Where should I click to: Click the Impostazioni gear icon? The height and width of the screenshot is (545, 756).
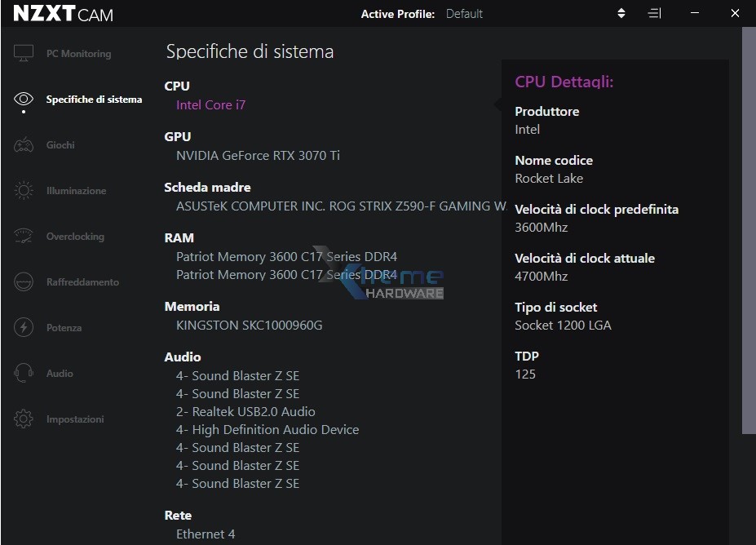tap(24, 419)
